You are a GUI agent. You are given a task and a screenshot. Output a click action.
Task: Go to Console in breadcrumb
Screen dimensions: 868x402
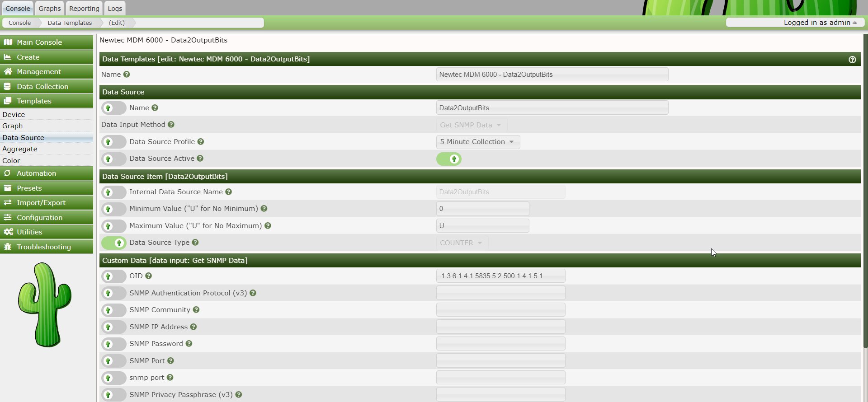[x=20, y=23]
